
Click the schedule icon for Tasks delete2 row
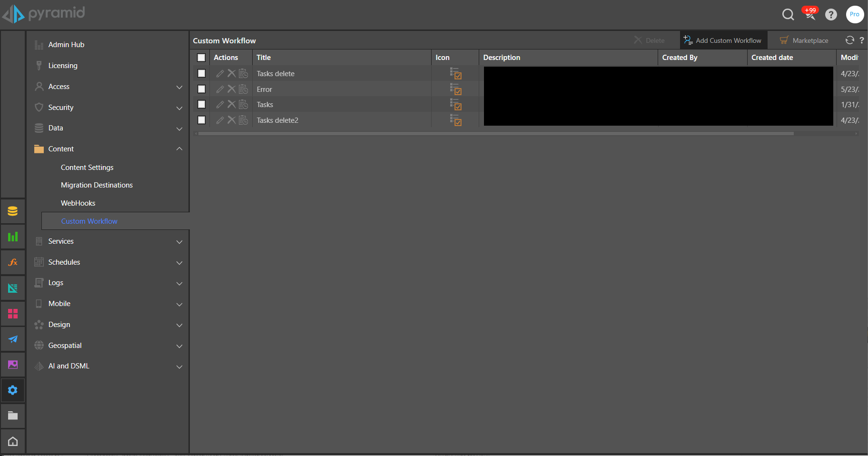[x=244, y=120]
